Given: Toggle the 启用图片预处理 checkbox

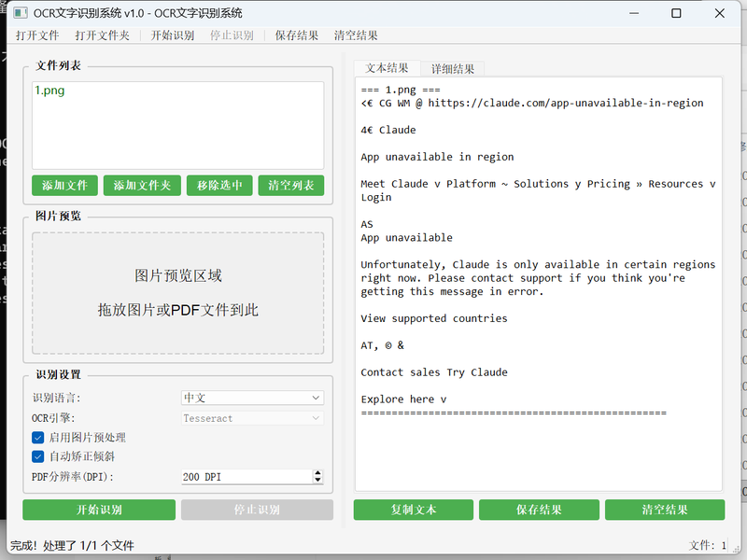Looking at the screenshot, I should coord(38,437).
